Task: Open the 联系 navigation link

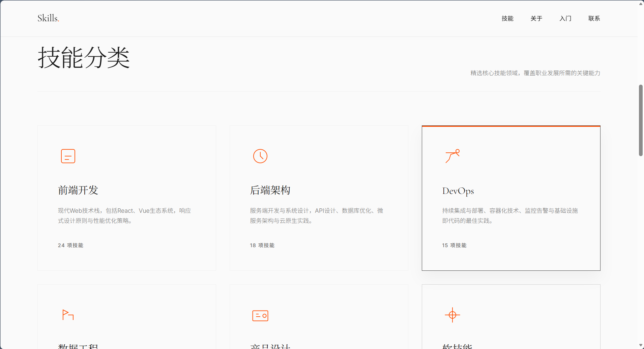Action: click(x=594, y=19)
